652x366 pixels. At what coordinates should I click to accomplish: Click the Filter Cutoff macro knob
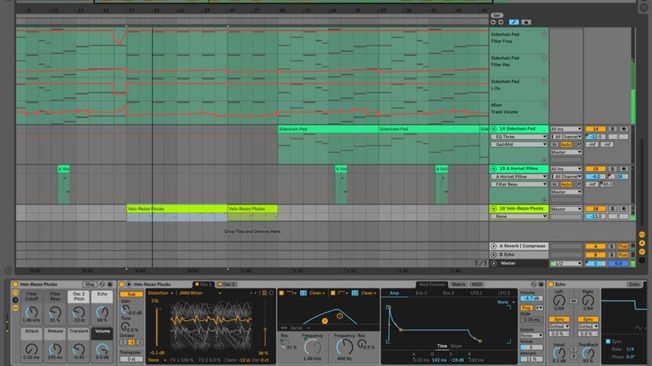point(32,312)
